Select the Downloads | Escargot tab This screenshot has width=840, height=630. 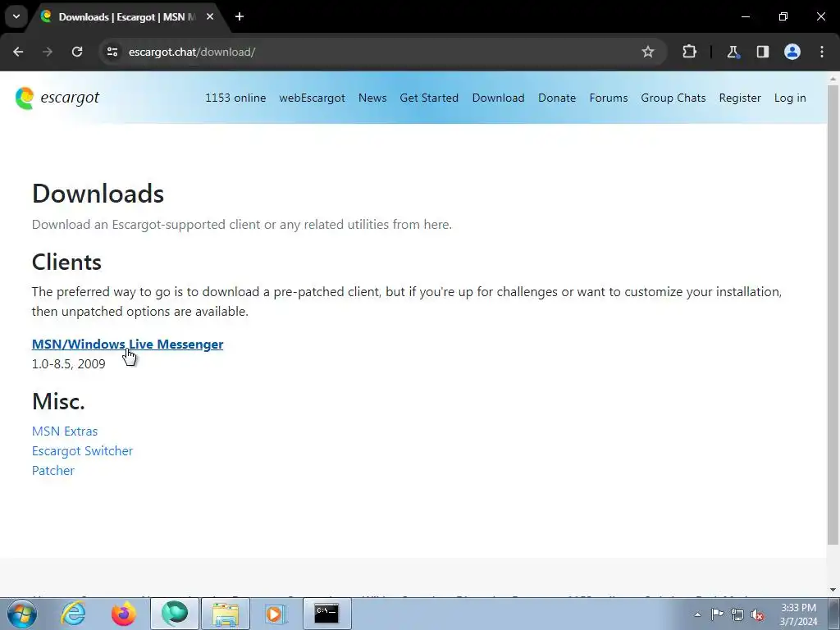(x=127, y=17)
